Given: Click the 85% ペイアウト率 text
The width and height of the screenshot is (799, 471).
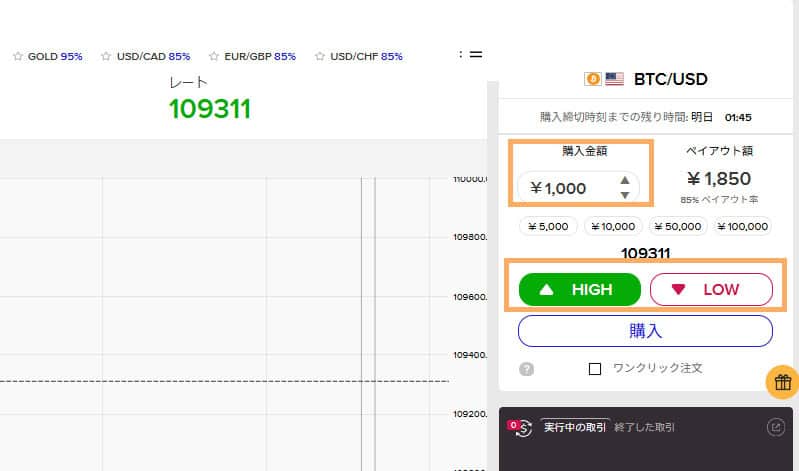Looking at the screenshot, I should (x=719, y=200).
